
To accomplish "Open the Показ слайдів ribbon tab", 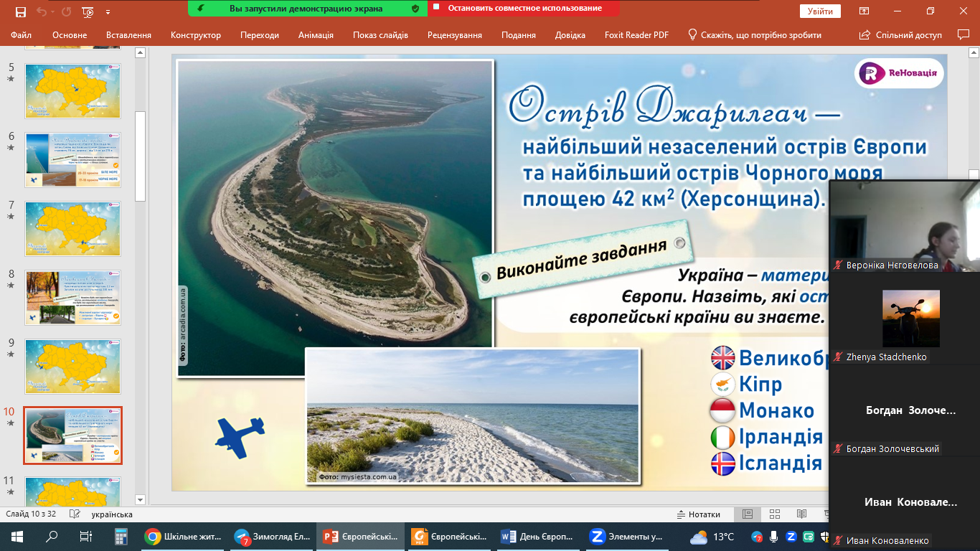I will (380, 34).
